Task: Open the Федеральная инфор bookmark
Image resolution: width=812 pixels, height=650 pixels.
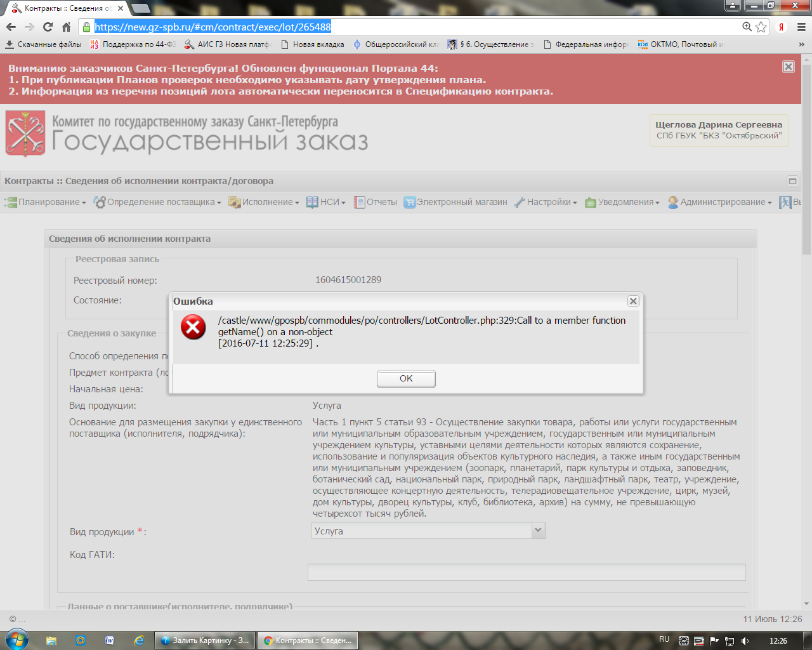Action: [586, 44]
